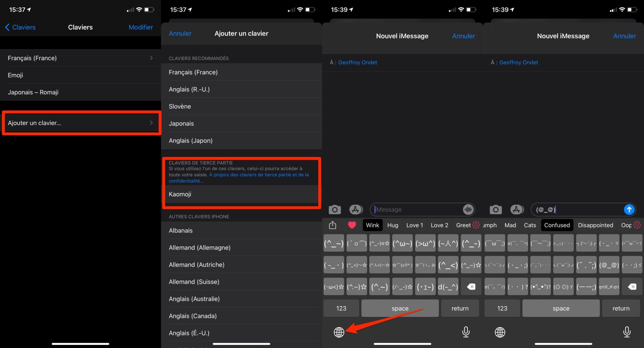Choose Slovène keyboard
The image size is (644, 348).
click(241, 107)
